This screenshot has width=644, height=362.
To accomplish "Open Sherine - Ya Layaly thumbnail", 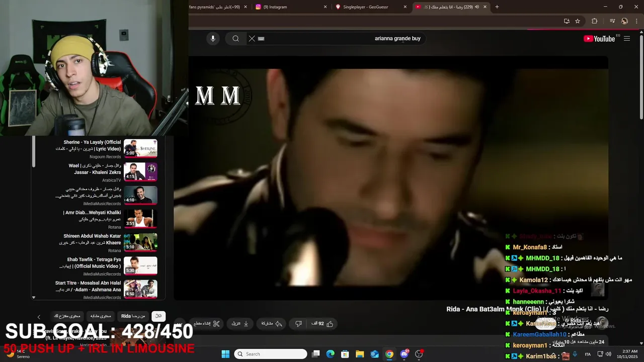I will pyautogui.click(x=140, y=148).
